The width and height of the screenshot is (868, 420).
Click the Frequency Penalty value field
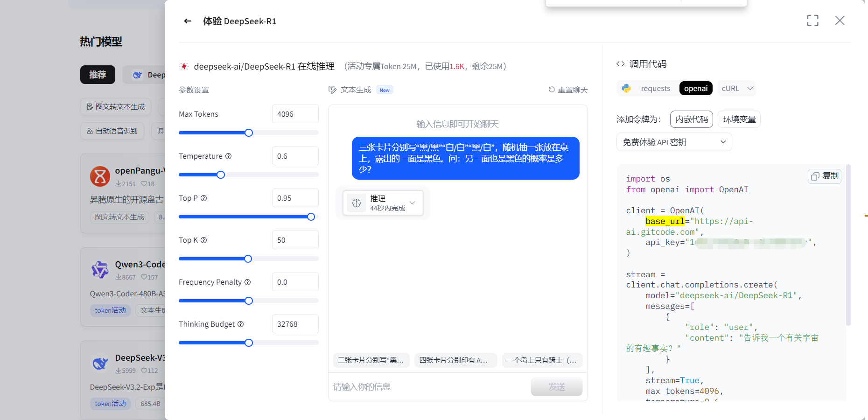(x=295, y=282)
